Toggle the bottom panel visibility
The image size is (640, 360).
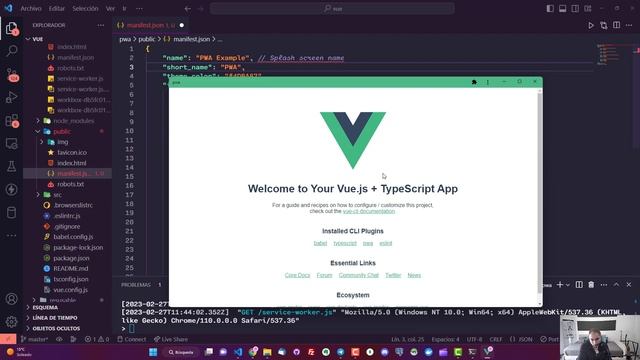click(x=562, y=9)
